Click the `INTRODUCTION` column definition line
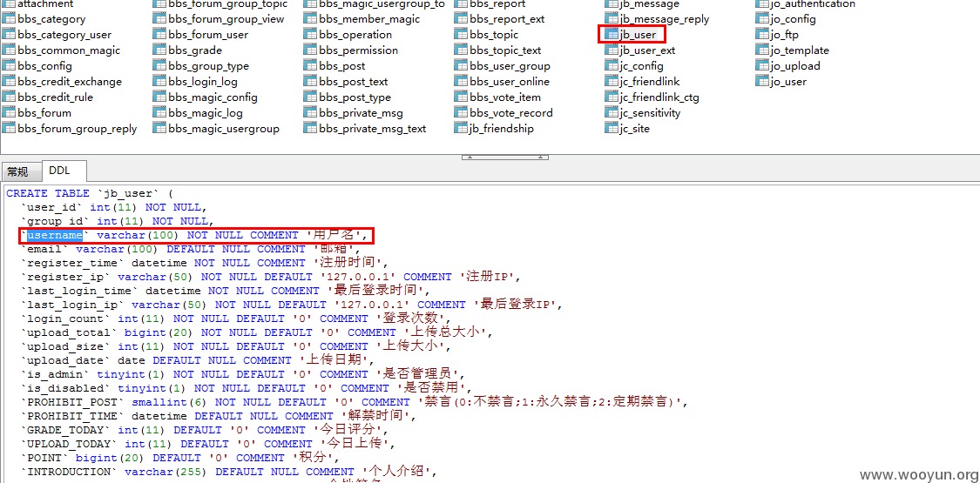Image resolution: width=980 pixels, height=483 pixels. pos(229,472)
